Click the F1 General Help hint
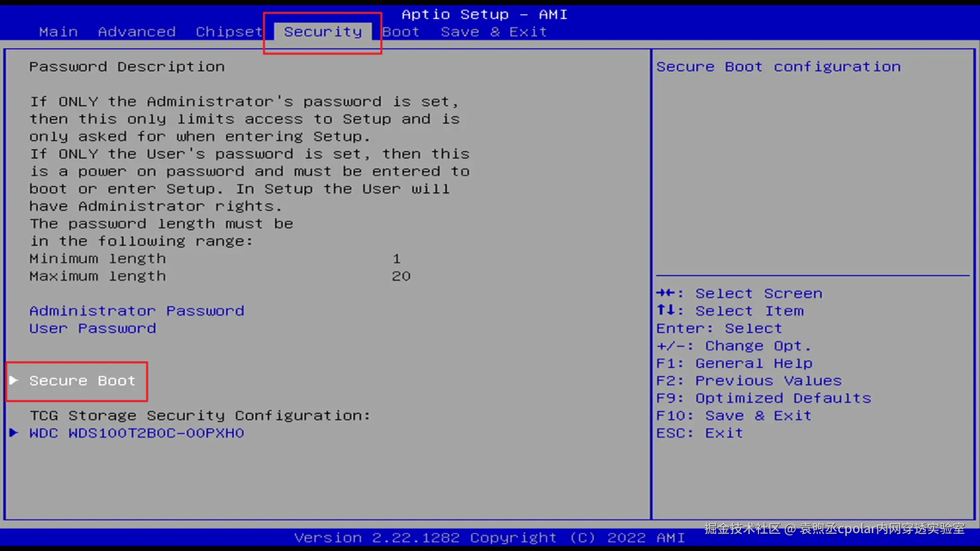The height and width of the screenshot is (551, 980). point(734,363)
